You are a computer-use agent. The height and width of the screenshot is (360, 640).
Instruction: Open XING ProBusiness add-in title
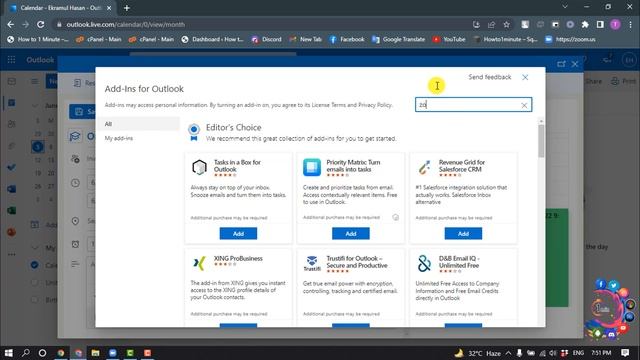(238, 258)
